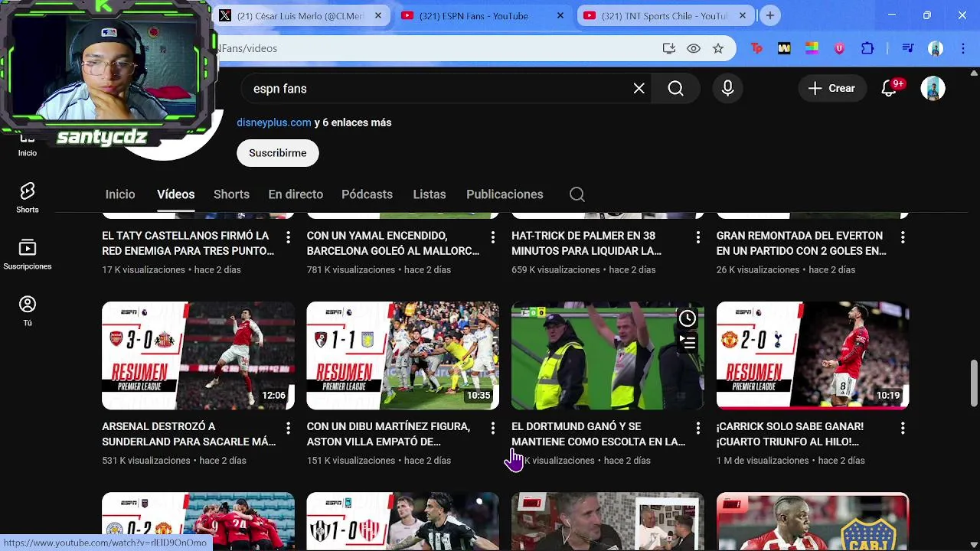
Task: Open Hat-trick de Palmer video title
Action: click(x=586, y=243)
